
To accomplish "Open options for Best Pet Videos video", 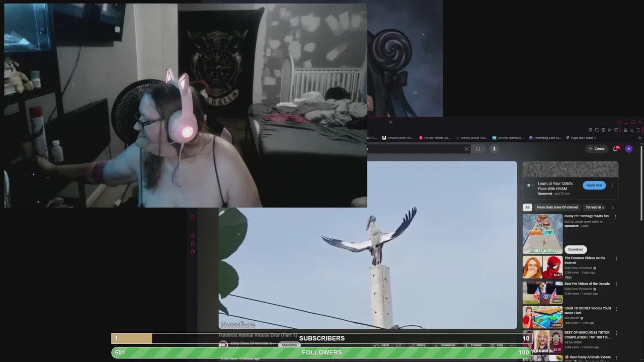I will point(616,284).
